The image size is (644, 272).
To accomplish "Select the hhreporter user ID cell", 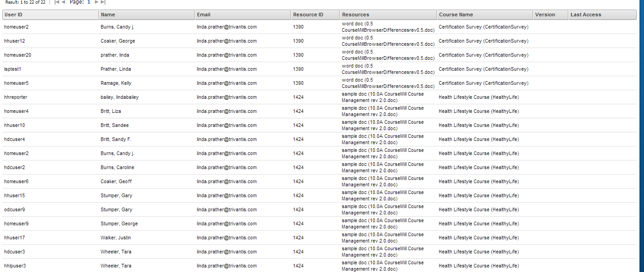I will [x=16, y=97].
